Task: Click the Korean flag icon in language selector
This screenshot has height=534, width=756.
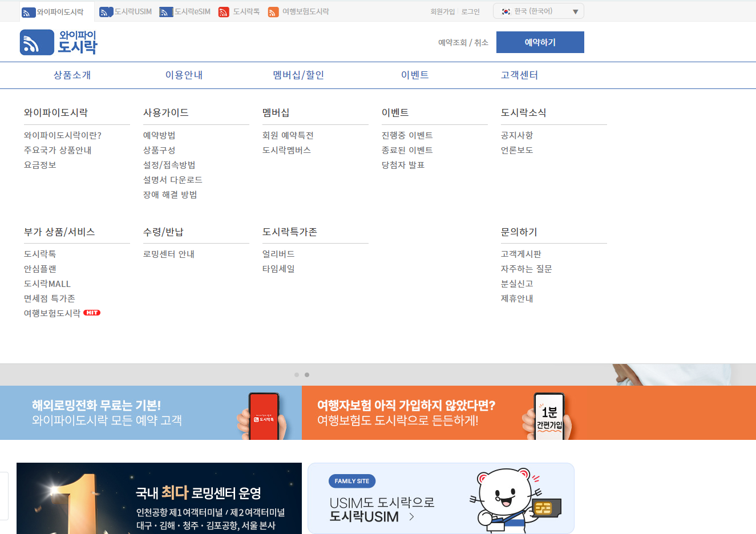Action: (x=506, y=10)
